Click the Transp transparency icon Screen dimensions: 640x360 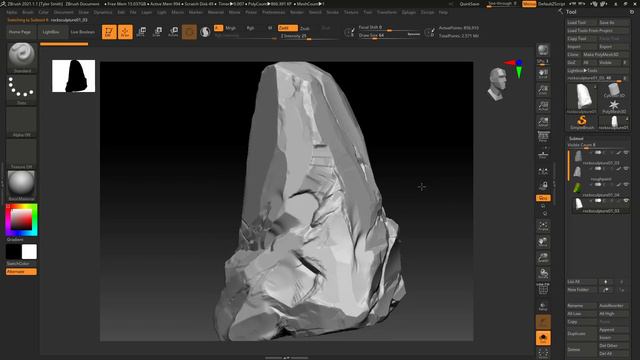click(x=543, y=306)
